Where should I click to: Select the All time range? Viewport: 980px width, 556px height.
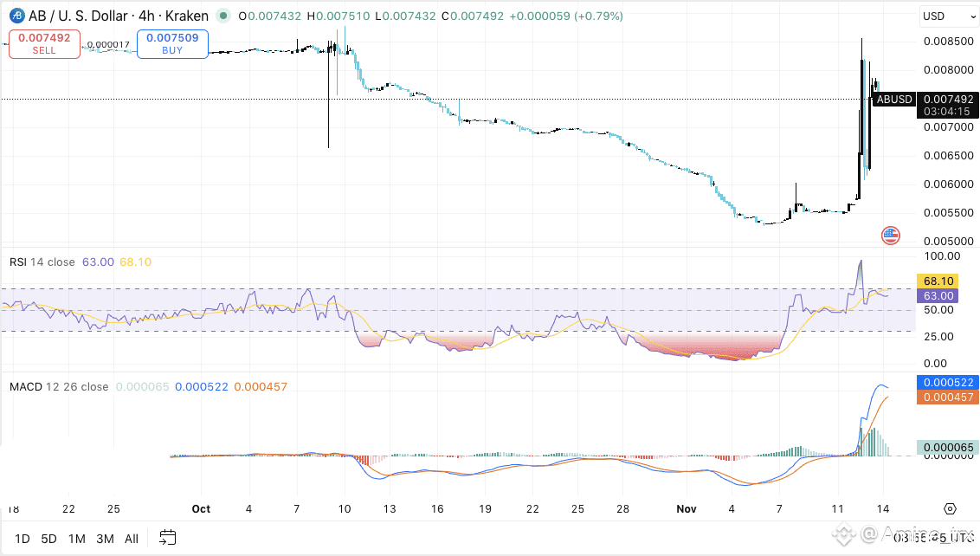point(132,539)
